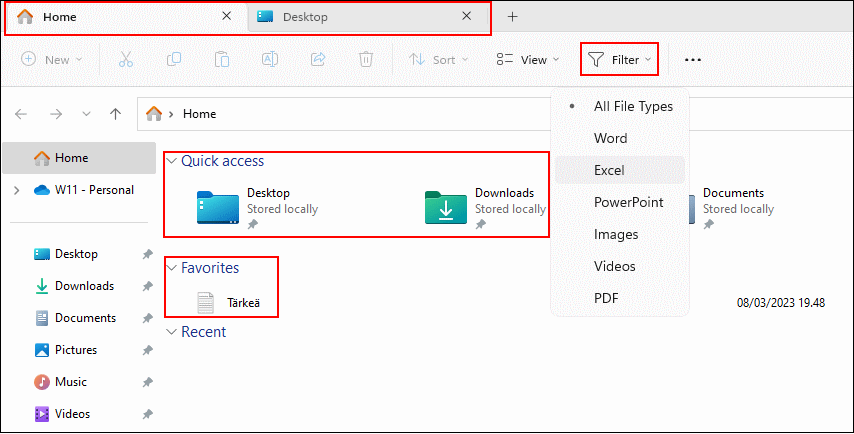This screenshot has width=854, height=434.
Task: Unpin Music using its sidebar pin icon
Action: click(147, 382)
